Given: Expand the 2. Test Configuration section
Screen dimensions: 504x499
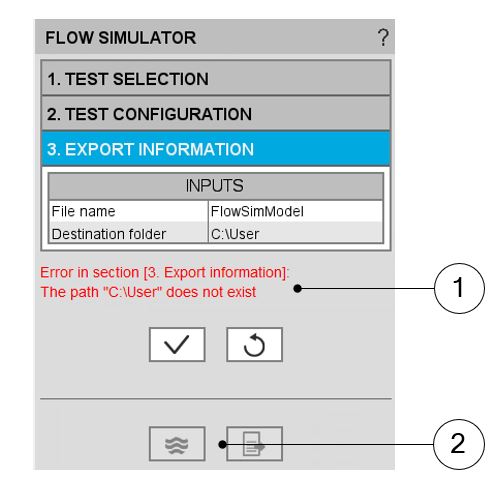Looking at the screenshot, I should (216, 114).
